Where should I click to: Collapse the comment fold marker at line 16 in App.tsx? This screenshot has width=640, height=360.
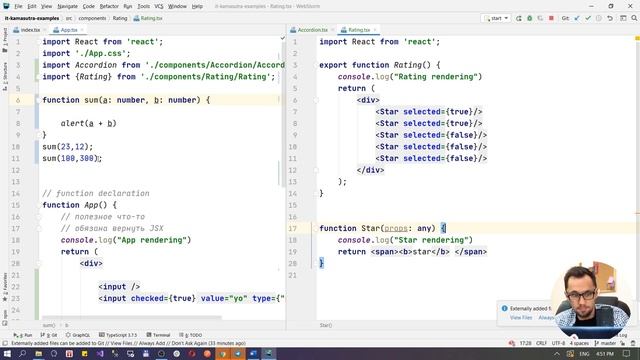[39, 217]
